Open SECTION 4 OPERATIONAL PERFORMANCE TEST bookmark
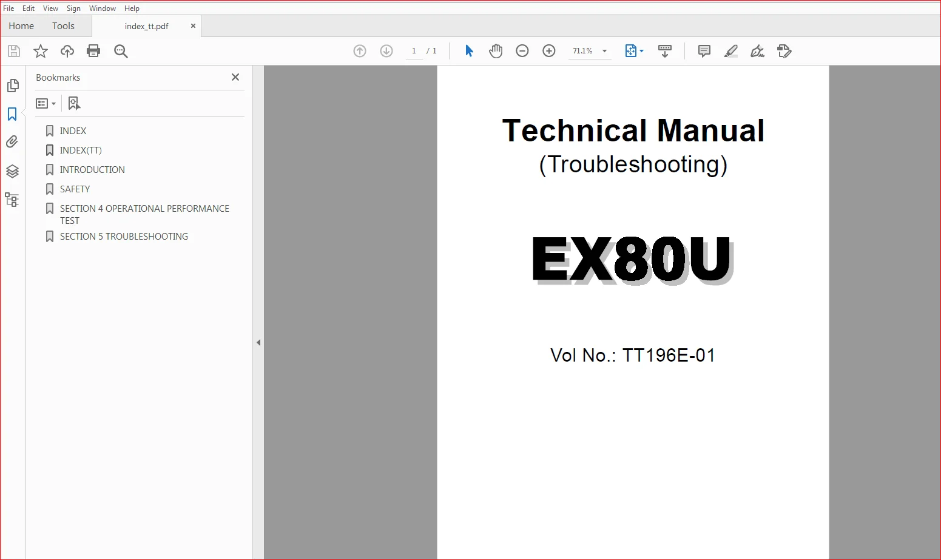 pyautogui.click(x=144, y=215)
